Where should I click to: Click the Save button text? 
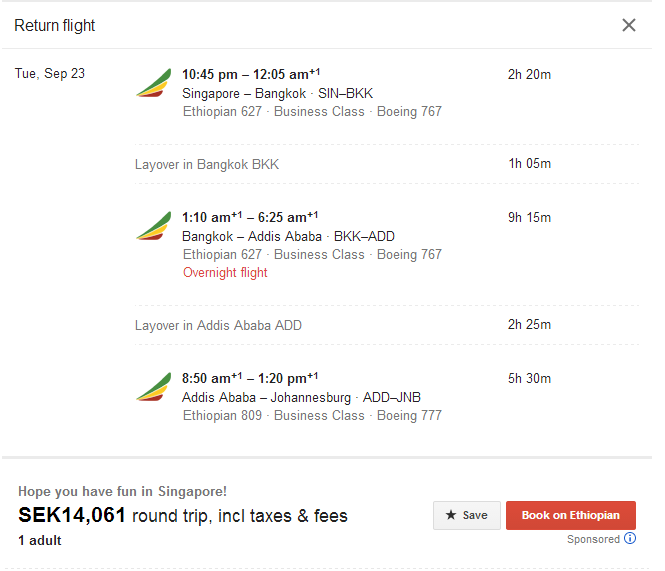pos(475,515)
